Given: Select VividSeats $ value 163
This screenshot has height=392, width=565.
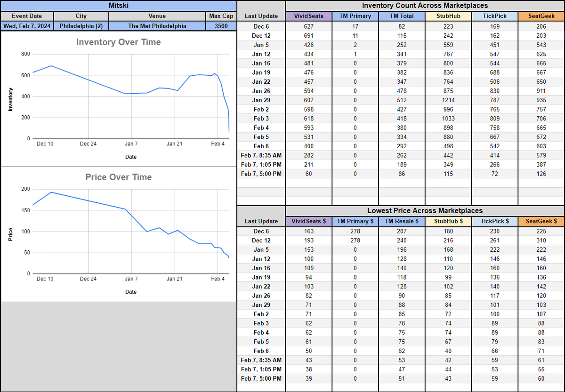Looking at the screenshot, I should [308, 232].
